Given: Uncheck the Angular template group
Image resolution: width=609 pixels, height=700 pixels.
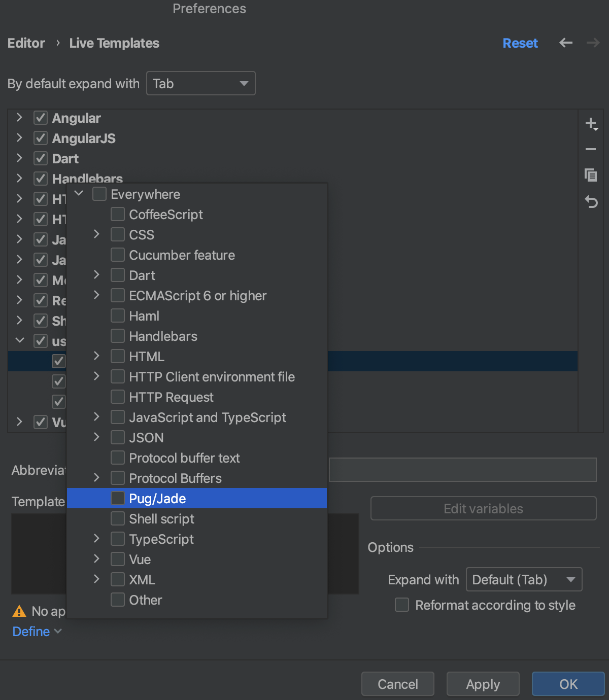Looking at the screenshot, I should coord(40,118).
